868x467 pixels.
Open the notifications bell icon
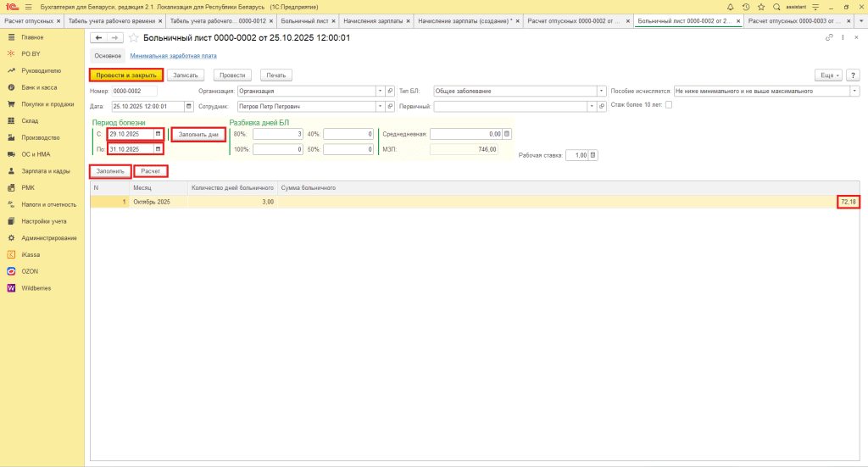tap(730, 6)
